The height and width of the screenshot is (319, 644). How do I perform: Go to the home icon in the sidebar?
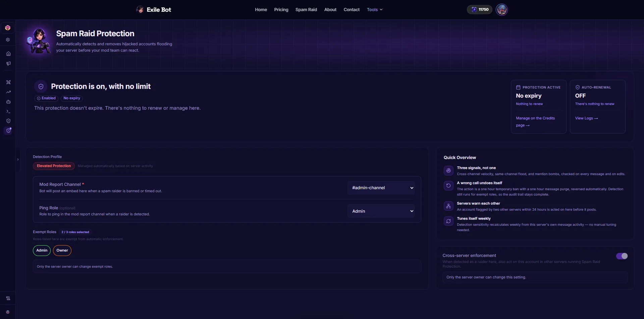(x=8, y=54)
